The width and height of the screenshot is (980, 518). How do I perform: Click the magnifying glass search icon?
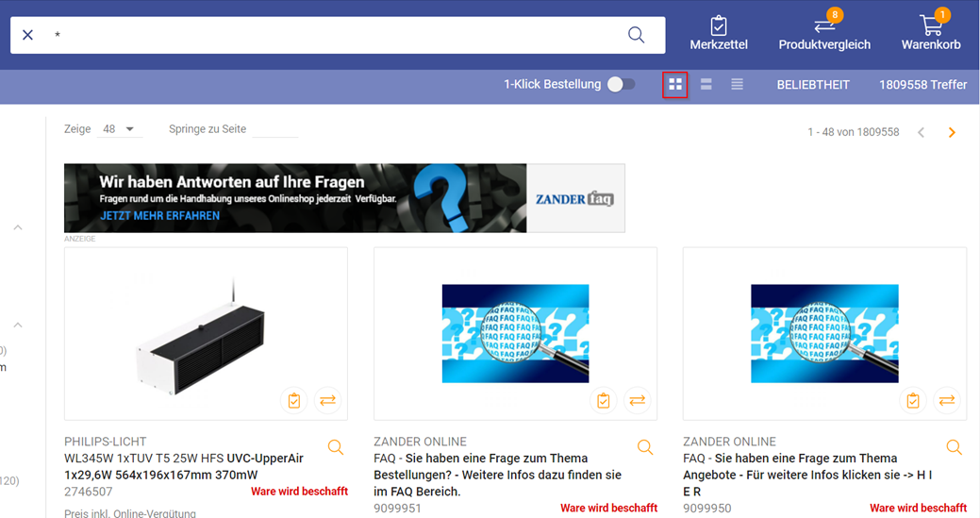click(x=636, y=35)
